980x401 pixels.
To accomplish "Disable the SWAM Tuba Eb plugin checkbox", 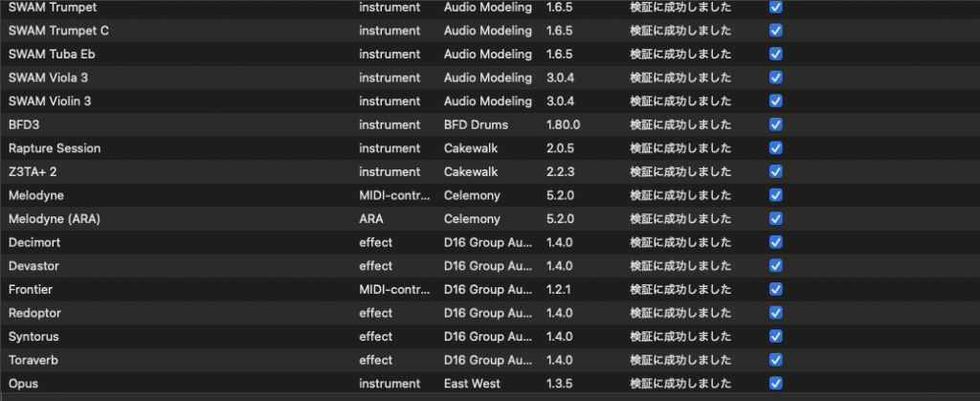I will (x=775, y=54).
